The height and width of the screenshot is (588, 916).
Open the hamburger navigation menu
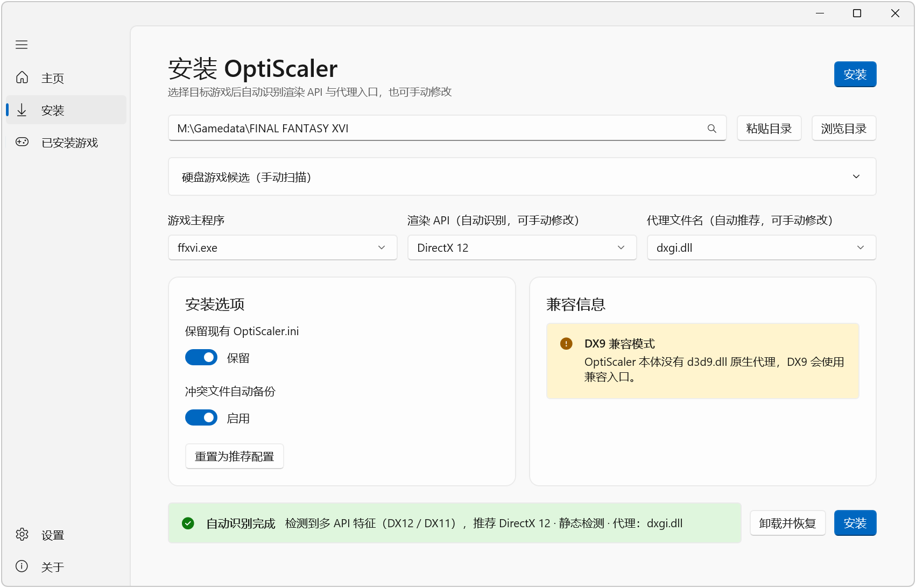click(x=22, y=45)
